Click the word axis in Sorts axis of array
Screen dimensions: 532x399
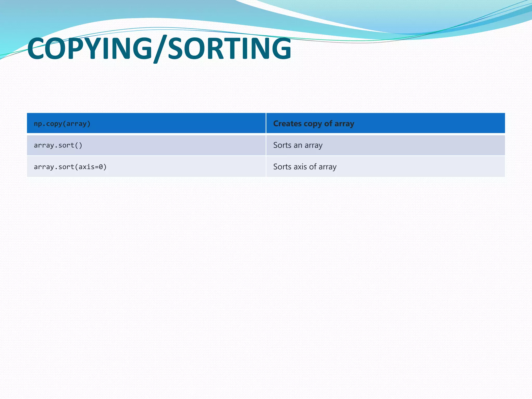tap(300, 167)
